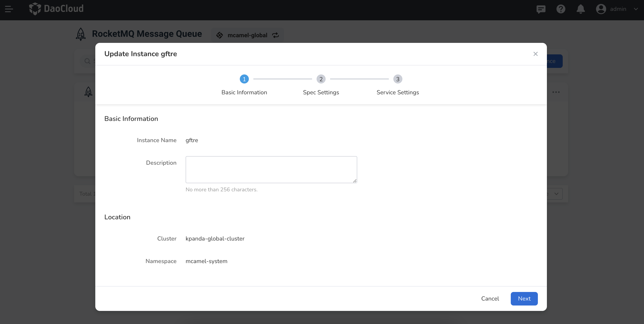This screenshot has height=324, width=644.
Task: Jump to step 2 Spec Settings
Action: click(x=321, y=79)
